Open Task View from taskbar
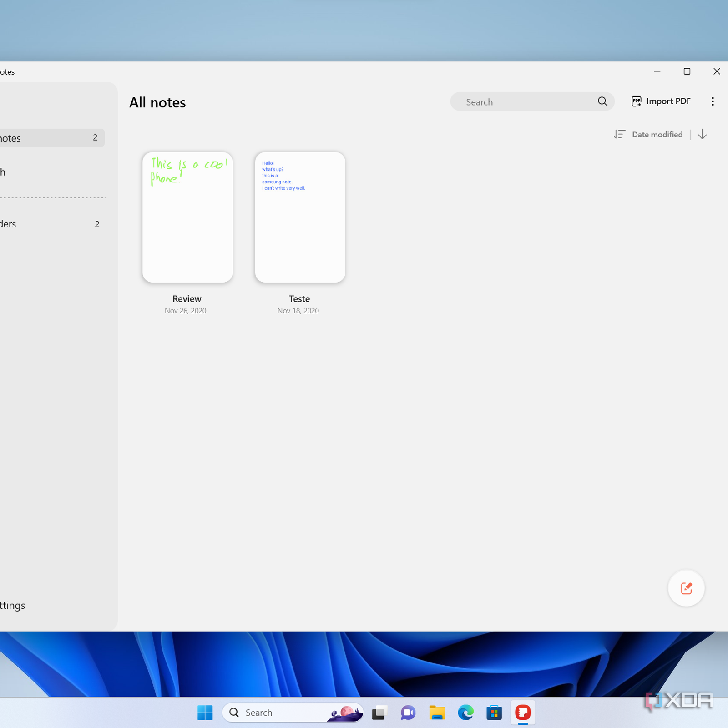The width and height of the screenshot is (728, 728). tap(379, 713)
